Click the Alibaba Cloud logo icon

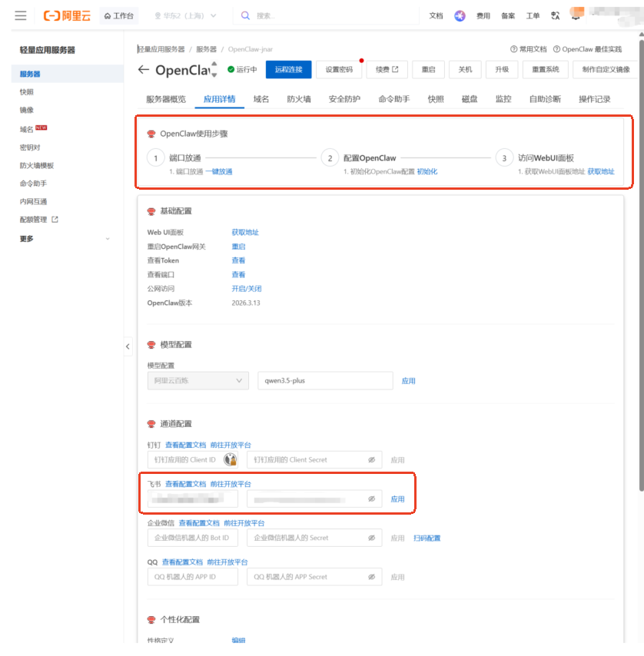tap(53, 14)
